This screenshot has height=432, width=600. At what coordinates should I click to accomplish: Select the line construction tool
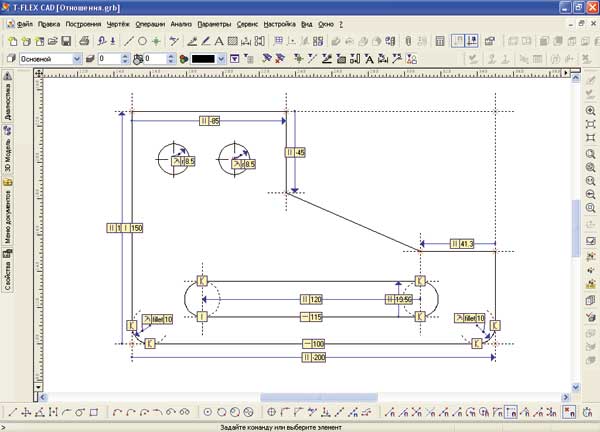pos(128,41)
